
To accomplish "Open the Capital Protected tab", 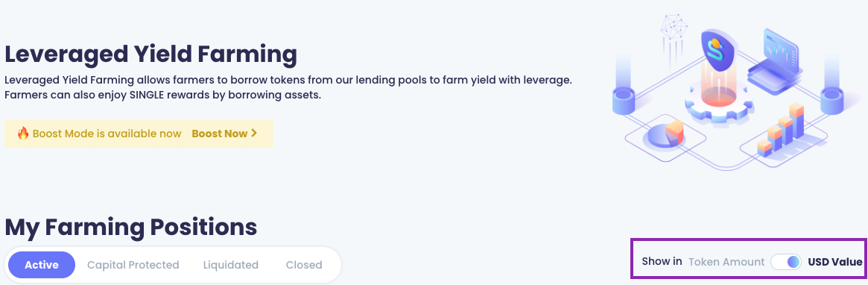I will tap(133, 265).
